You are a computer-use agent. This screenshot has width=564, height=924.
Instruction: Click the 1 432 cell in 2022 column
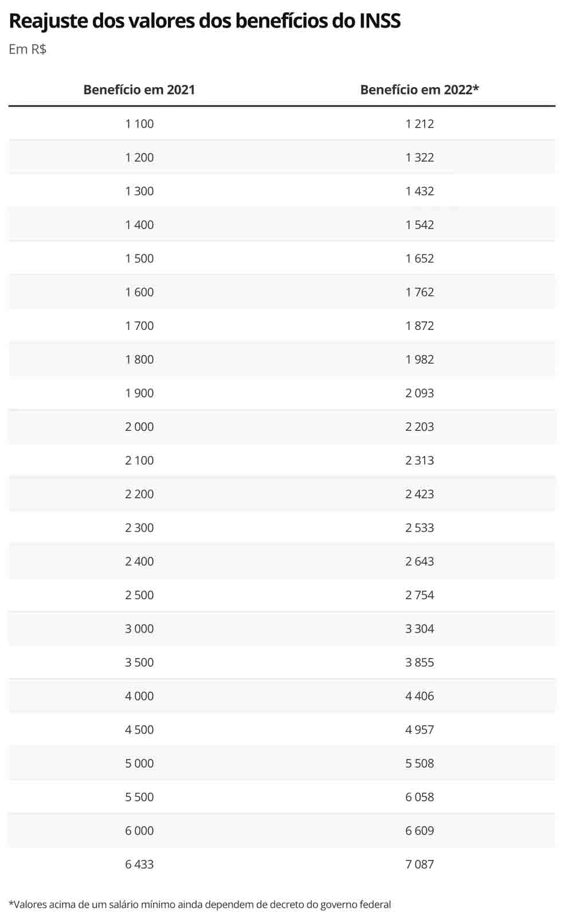(x=420, y=191)
